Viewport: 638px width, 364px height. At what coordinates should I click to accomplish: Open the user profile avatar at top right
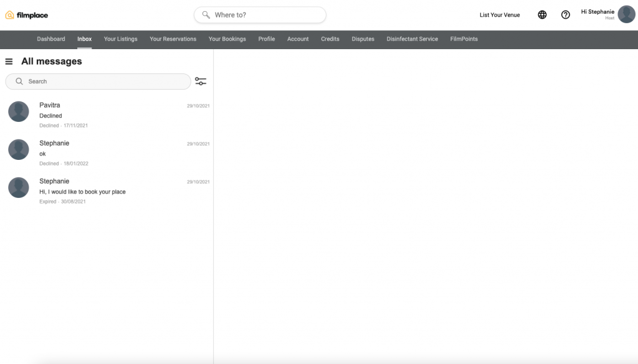(x=626, y=14)
